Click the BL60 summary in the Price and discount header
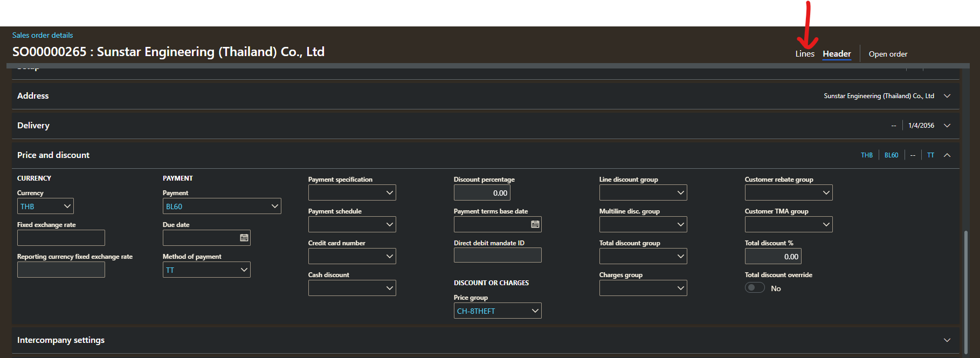The image size is (980, 358). click(x=892, y=155)
